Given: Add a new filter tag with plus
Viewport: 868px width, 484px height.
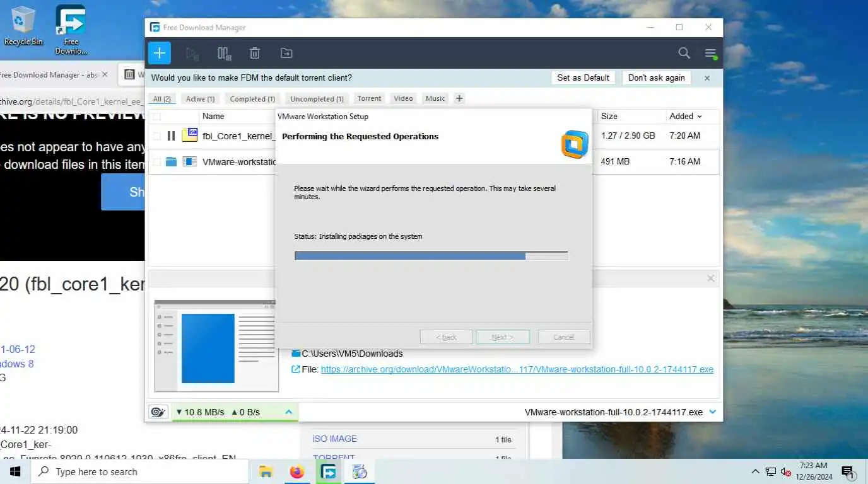Looking at the screenshot, I should pos(459,98).
